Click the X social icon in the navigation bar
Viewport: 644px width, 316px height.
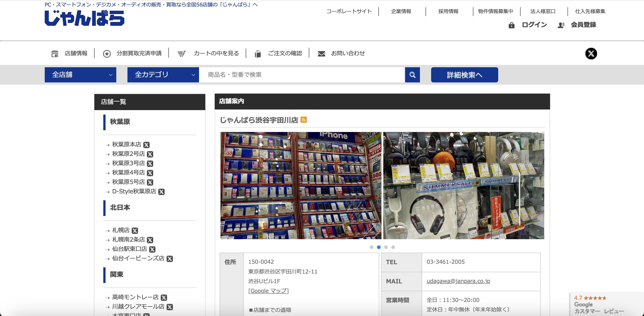[x=591, y=53]
